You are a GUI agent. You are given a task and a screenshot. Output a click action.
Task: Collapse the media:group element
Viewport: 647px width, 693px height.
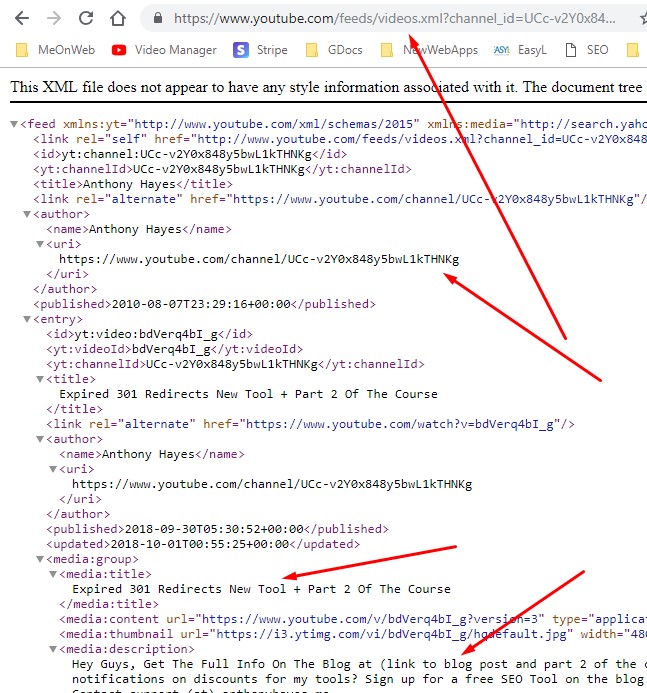pyautogui.click(x=40, y=559)
